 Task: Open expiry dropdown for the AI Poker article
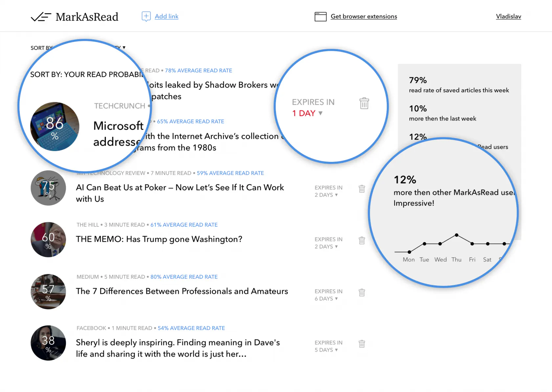point(326,195)
